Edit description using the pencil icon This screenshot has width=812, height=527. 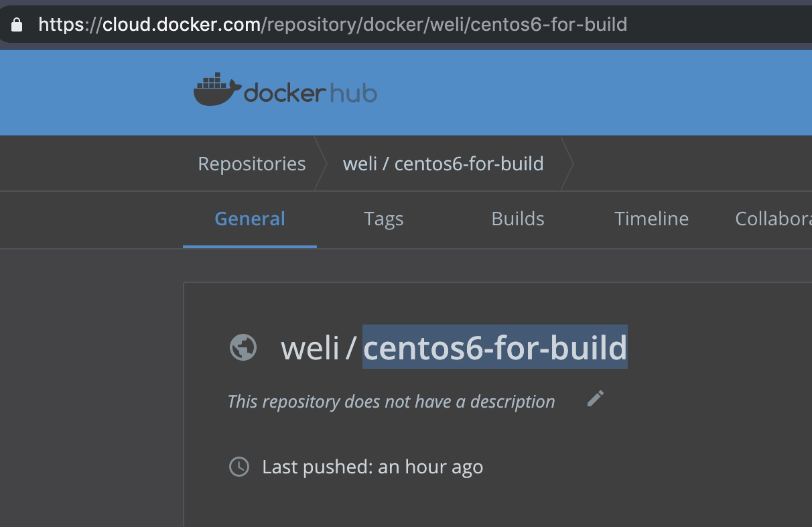coord(595,399)
